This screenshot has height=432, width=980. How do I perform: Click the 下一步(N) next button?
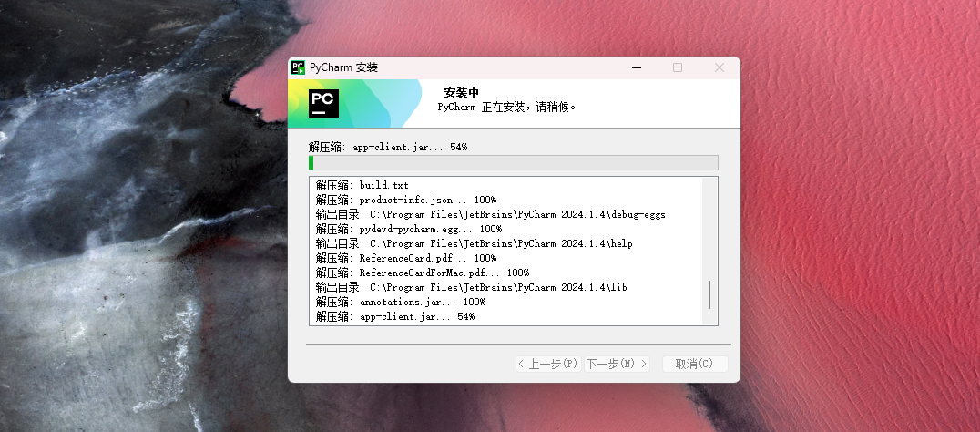(x=617, y=364)
